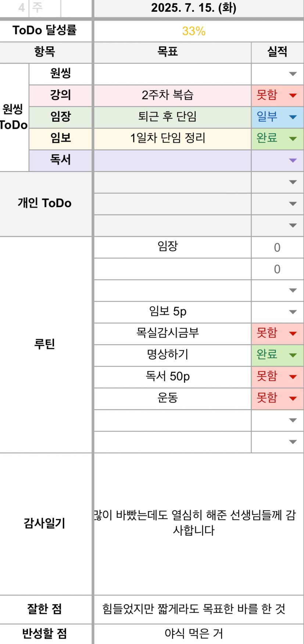Open the 못함 dropdown for 목실감시금부
The height and width of the screenshot is (644, 304).
pos(278,334)
